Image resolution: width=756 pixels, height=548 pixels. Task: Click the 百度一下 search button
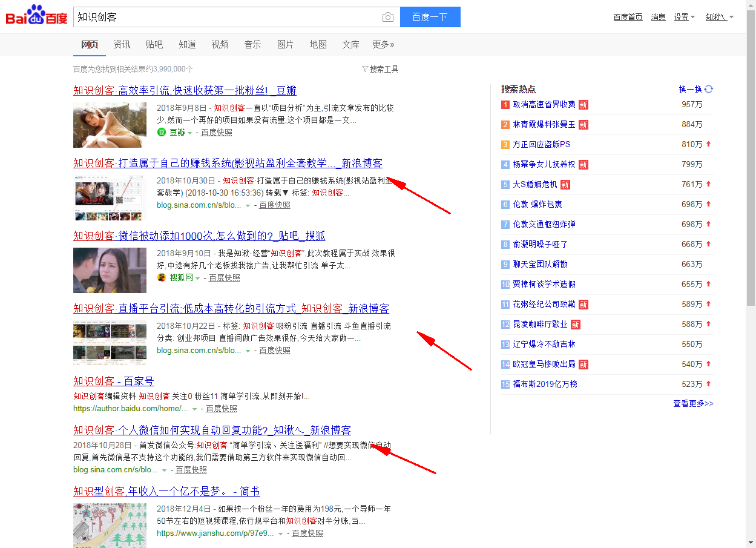click(430, 17)
